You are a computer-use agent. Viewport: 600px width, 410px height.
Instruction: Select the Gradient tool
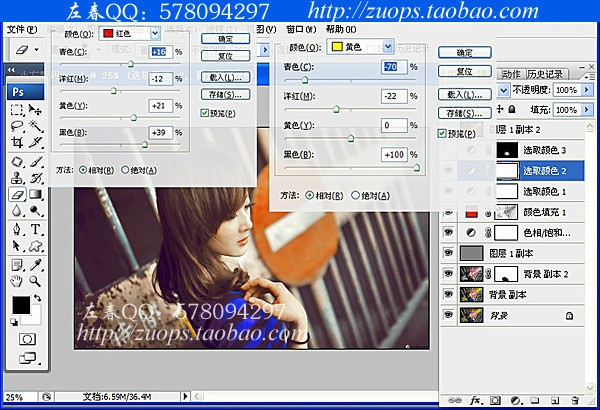(36, 194)
